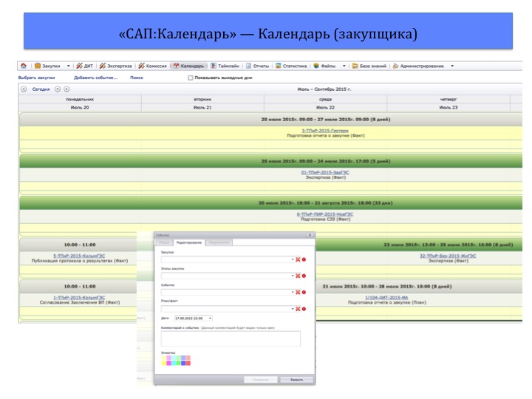Open the 1/104-ДИТ-2015-ИА event link
Screen dimensions: 532x399
pyautogui.click(x=386, y=298)
